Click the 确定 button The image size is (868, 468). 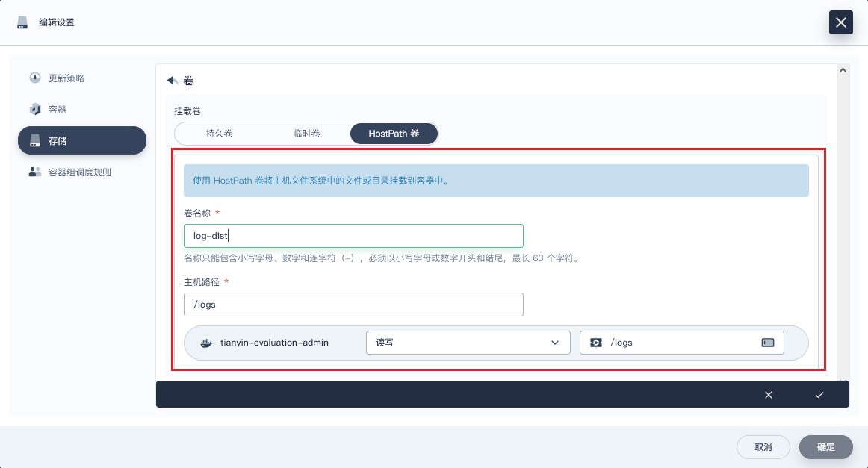coord(825,447)
